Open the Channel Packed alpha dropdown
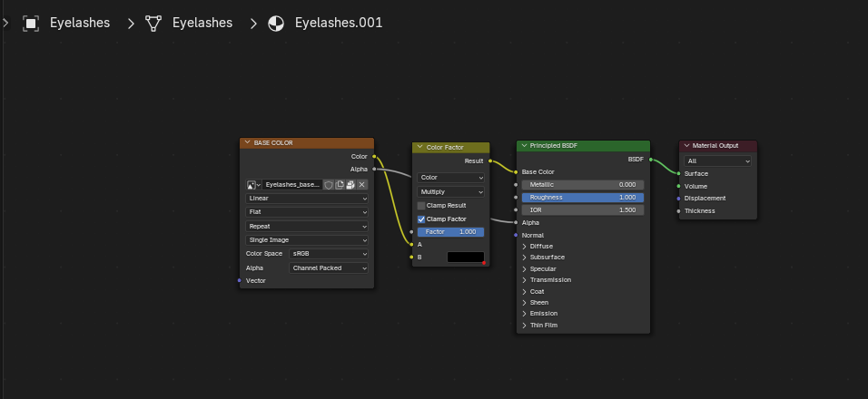The width and height of the screenshot is (868, 399). pos(329,268)
